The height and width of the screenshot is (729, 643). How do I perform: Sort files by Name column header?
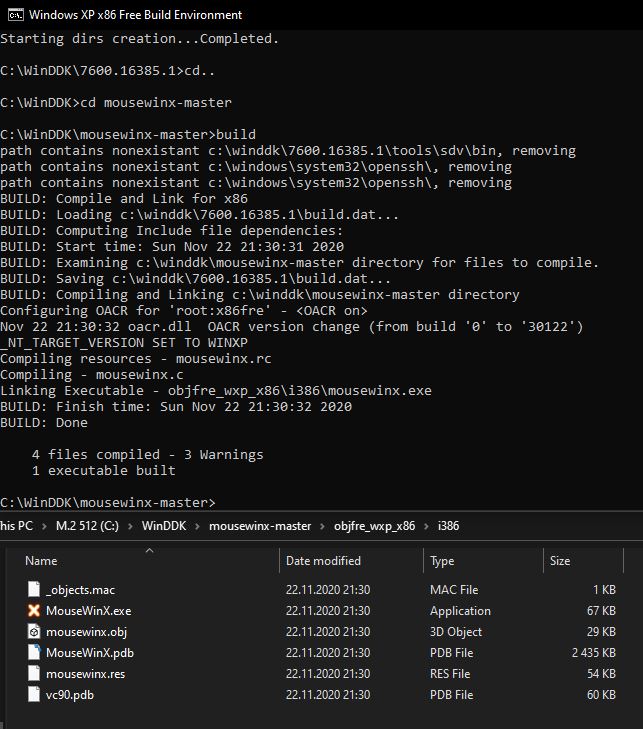pyautogui.click(x=41, y=561)
